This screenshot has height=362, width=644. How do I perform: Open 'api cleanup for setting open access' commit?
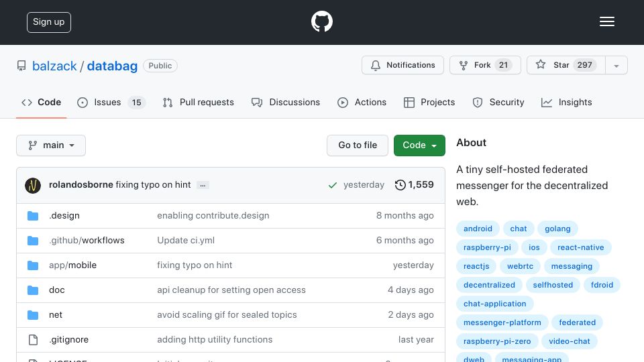(x=231, y=290)
